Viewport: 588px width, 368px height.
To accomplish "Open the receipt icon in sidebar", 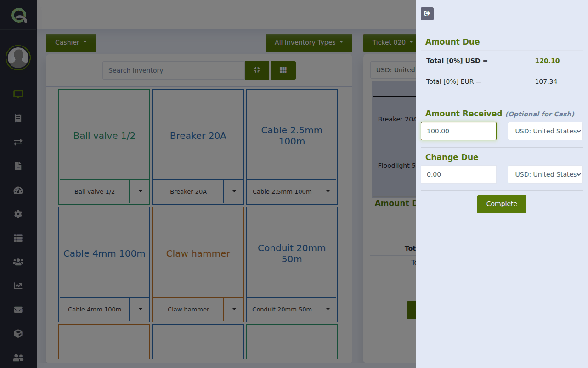I will [18, 118].
